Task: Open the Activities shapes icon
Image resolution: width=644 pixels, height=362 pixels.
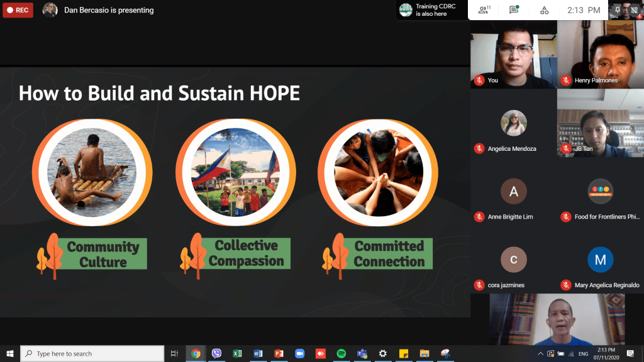Action: [544, 10]
